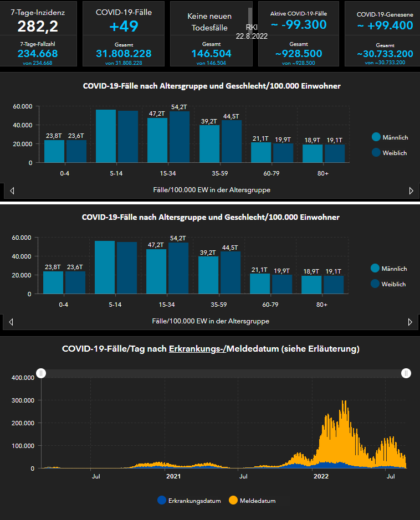Click the right handle of the time range slider
Viewport: 420px width, 520px height.
[x=407, y=373]
